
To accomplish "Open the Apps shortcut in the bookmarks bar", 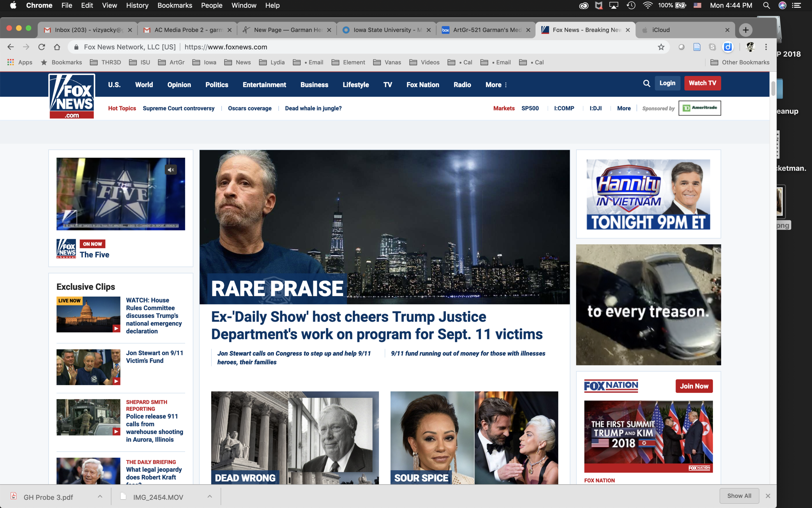I will tap(20, 62).
